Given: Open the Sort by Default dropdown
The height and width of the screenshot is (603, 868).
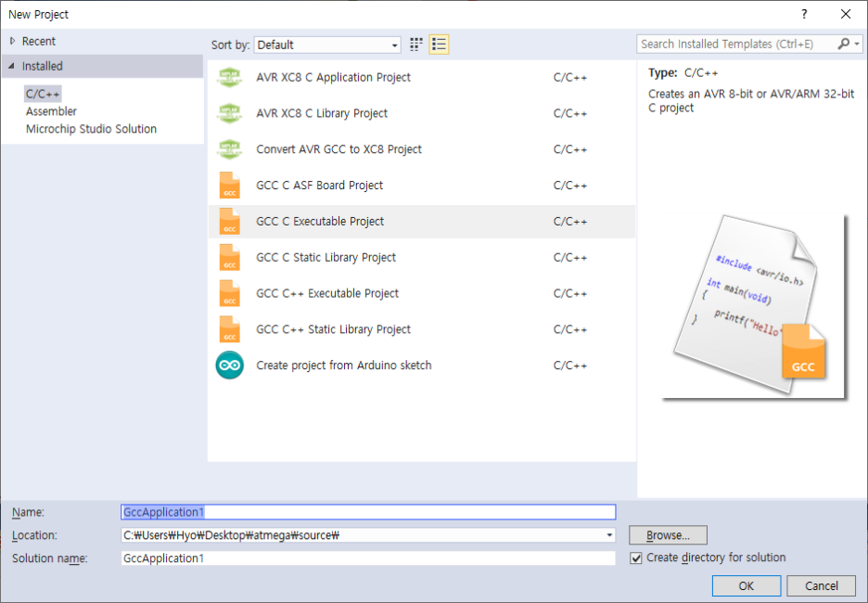Looking at the screenshot, I should pos(327,45).
